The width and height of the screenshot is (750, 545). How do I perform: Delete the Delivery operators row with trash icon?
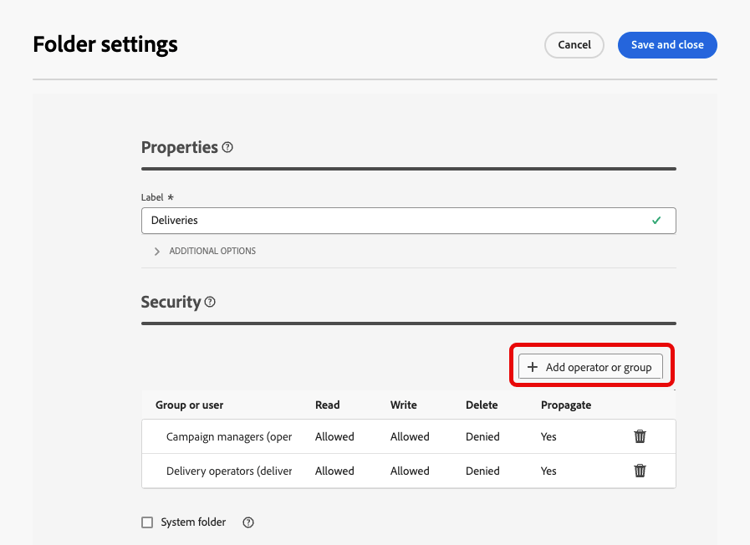point(640,471)
